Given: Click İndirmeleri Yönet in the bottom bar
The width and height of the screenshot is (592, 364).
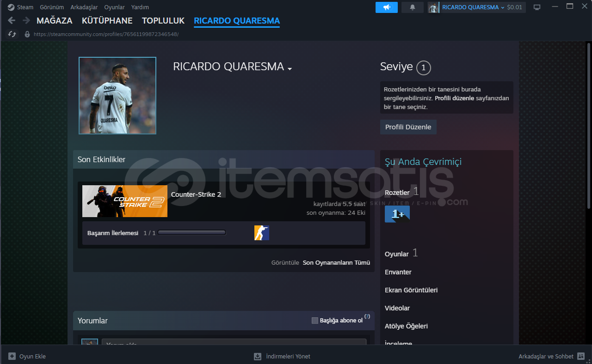Looking at the screenshot, I should coord(288,356).
